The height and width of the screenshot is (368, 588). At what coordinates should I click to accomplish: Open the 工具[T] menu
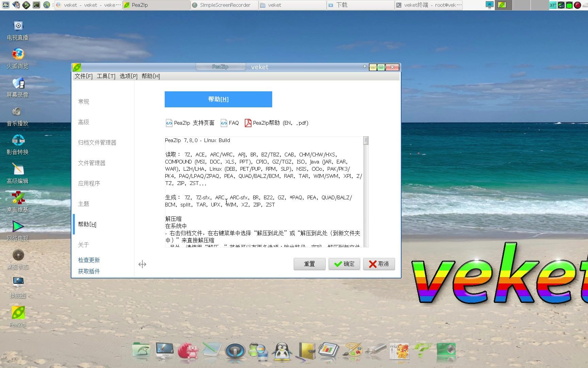[106, 76]
